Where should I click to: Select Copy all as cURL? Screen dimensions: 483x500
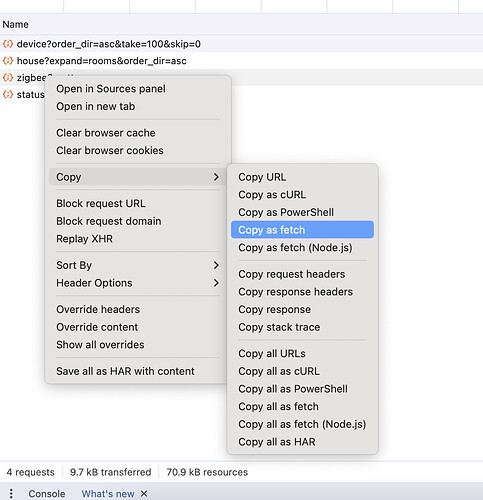click(x=302, y=371)
